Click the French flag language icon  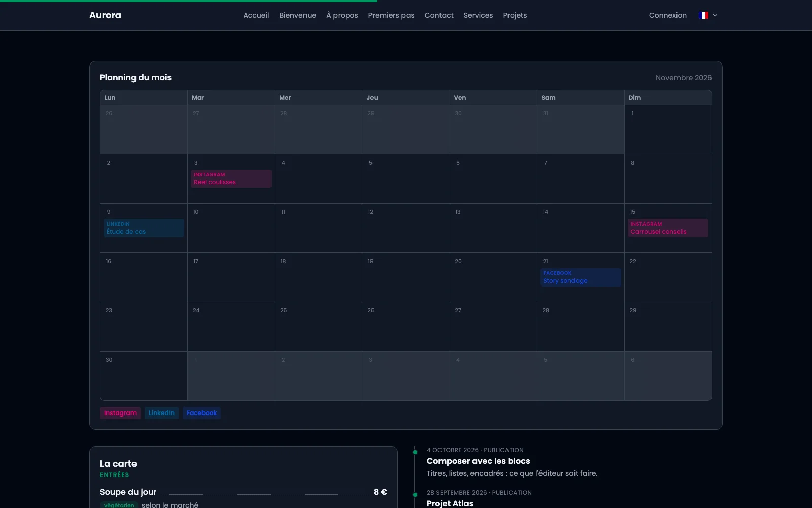pos(703,15)
